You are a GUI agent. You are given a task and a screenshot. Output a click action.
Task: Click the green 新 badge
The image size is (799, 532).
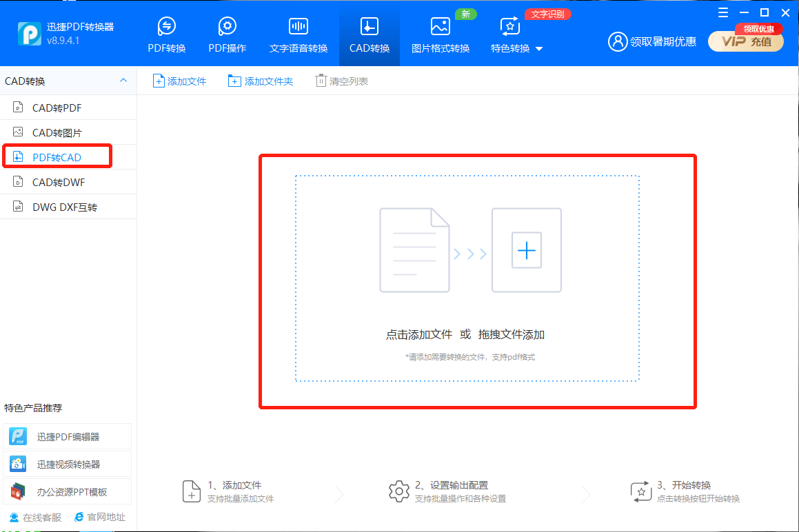click(x=466, y=14)
